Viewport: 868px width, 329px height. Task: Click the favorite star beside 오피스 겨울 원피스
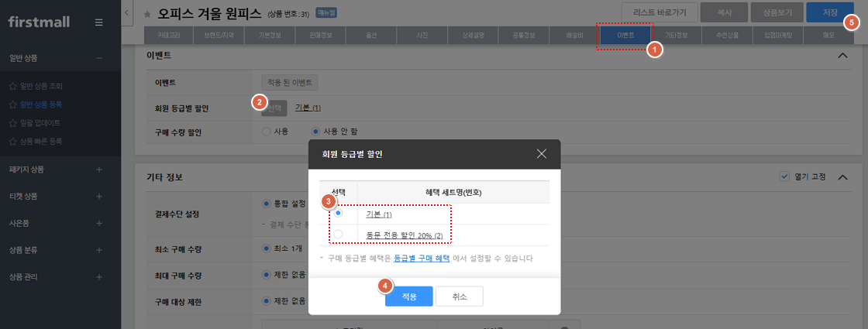tap(147, 14)
